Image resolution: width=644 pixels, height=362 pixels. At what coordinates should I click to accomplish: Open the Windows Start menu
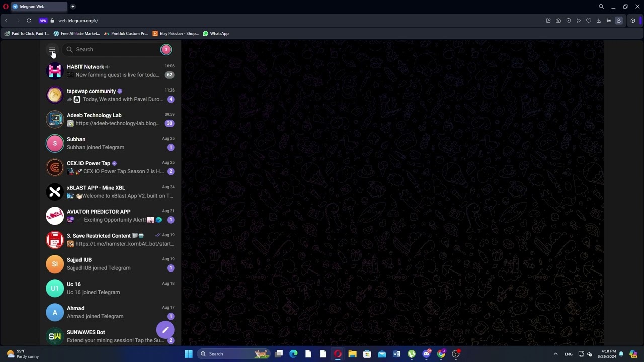tap(189, 354)
